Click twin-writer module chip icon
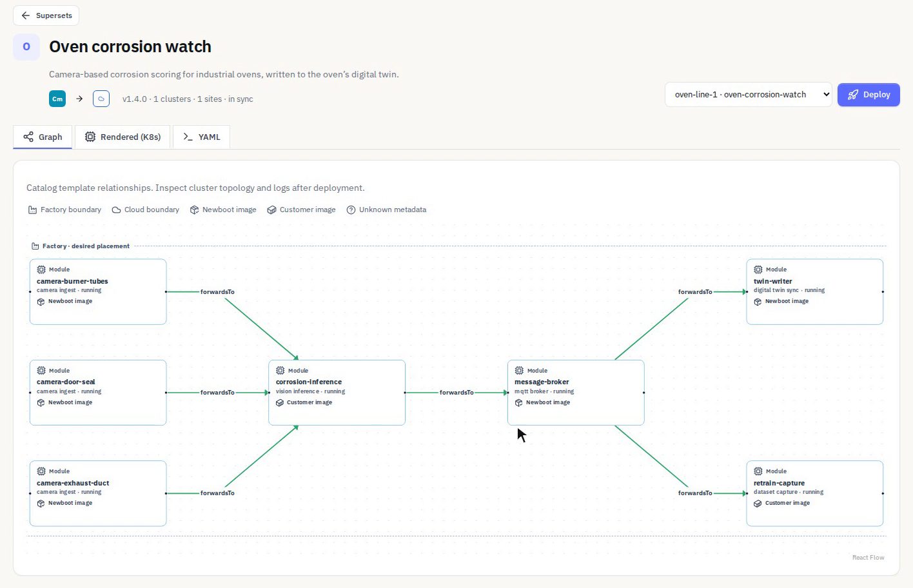The height and width of the screenshot is (588, 913). click(758, 269)
